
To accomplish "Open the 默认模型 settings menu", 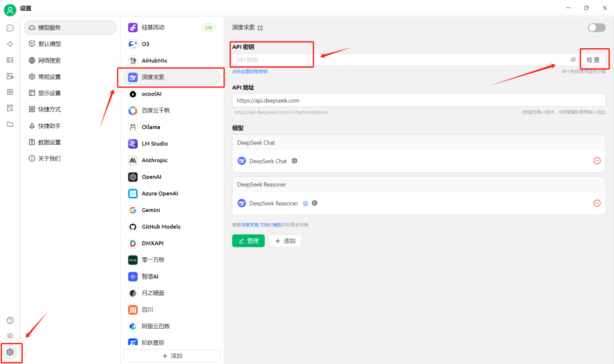I will [70, 44].
